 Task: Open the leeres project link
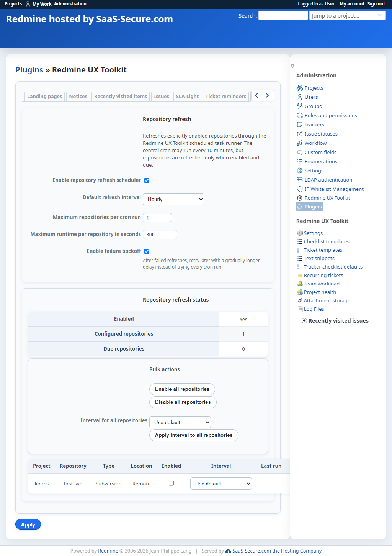[x=42, y=484]
